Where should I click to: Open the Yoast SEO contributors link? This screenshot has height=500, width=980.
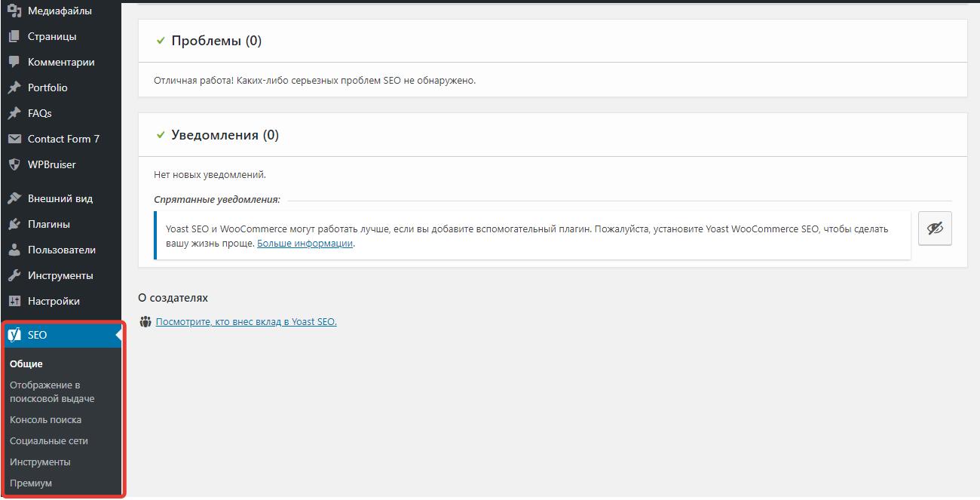click(x=247, y=322)
